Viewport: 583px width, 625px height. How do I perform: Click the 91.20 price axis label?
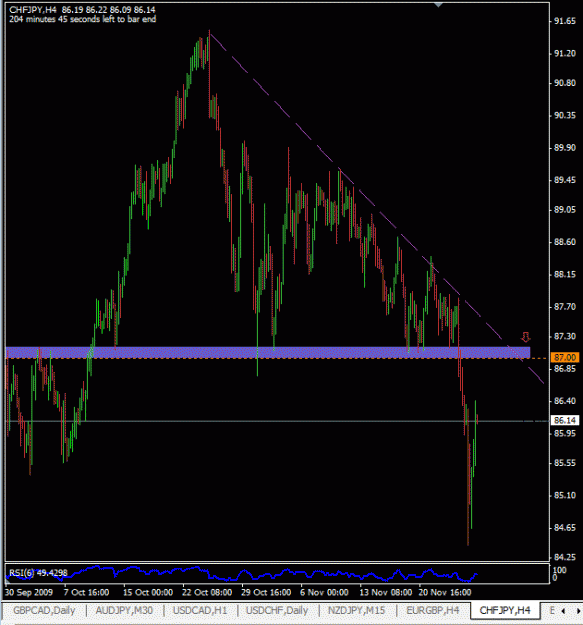[x=565, y=53]
